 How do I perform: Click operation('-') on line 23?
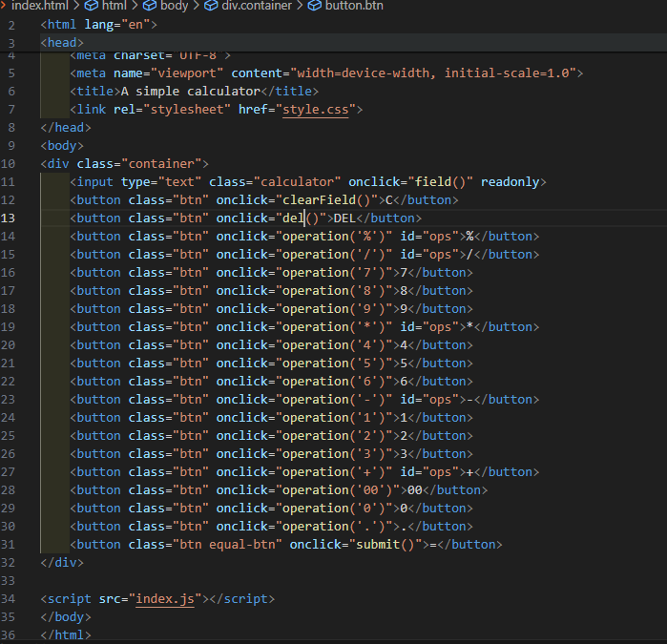coord(334,400)
